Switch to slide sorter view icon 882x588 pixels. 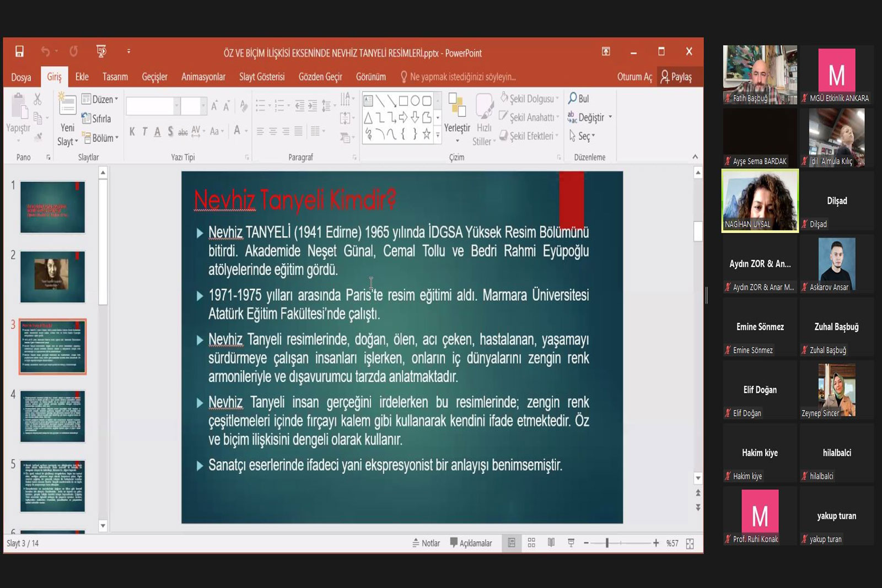531,543
